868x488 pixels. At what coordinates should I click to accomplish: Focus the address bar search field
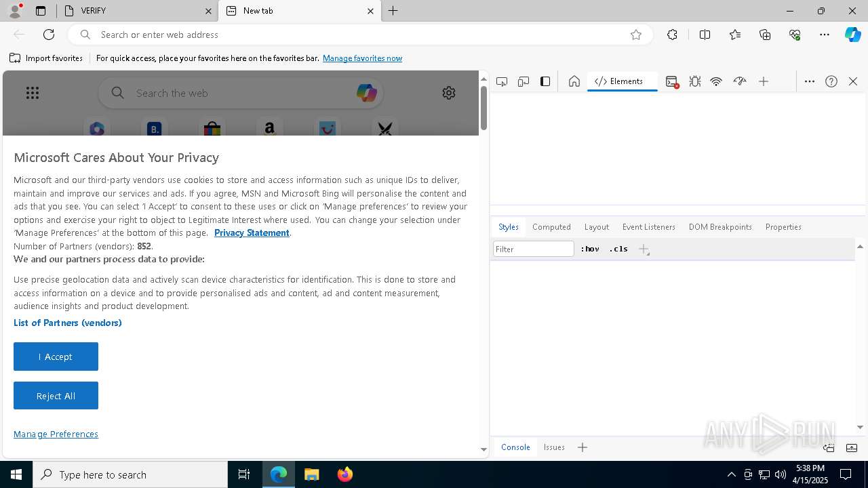click(x=359, y=35)
